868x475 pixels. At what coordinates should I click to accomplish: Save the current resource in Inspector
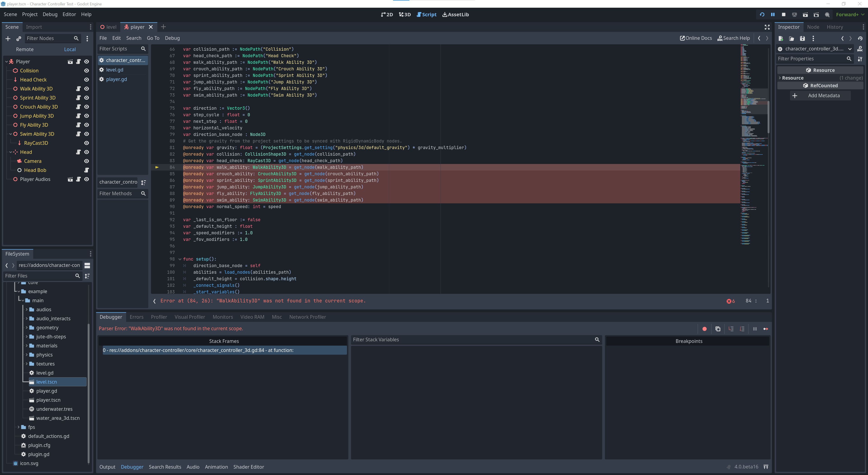click(803, 38)
